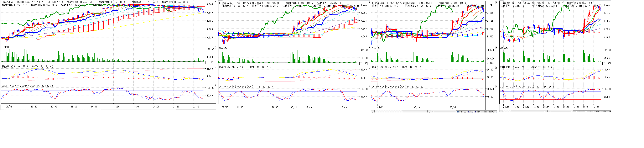Click the I icon in 30分 chart toolbar
The height and width of the screenshot is (148, 644).
pos(483,112)
